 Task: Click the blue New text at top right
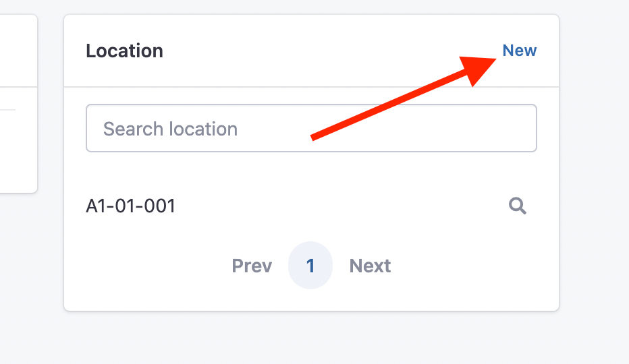(520, 51)
